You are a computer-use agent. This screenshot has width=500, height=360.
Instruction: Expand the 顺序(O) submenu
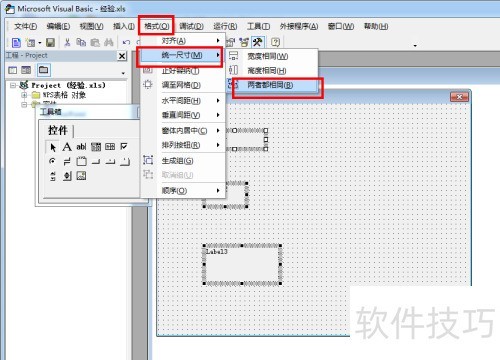pyautogui.click(x=183, y=191)
